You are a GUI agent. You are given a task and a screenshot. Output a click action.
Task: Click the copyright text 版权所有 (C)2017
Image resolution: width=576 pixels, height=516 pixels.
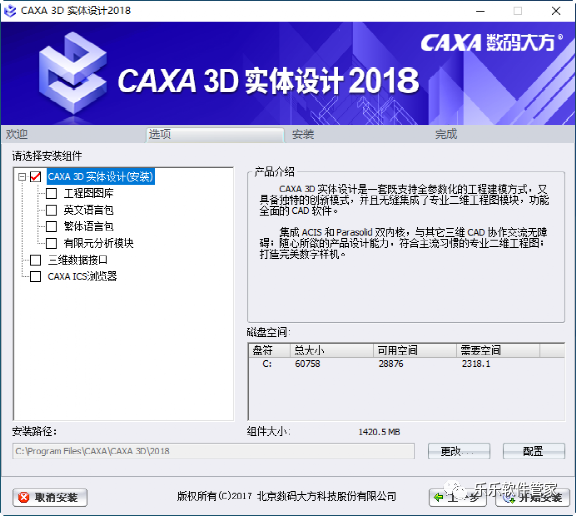214,497
